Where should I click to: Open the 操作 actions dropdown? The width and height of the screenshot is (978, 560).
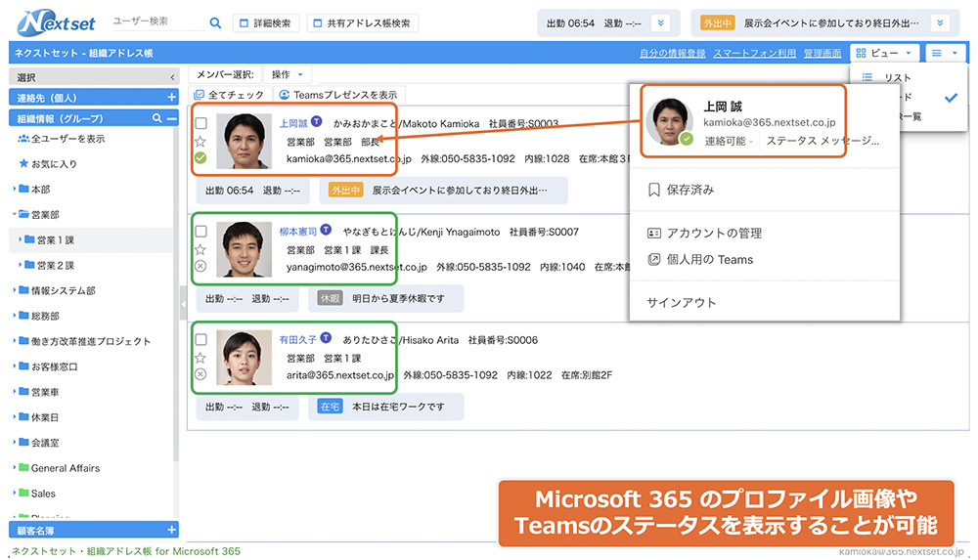tap(287, 75)
